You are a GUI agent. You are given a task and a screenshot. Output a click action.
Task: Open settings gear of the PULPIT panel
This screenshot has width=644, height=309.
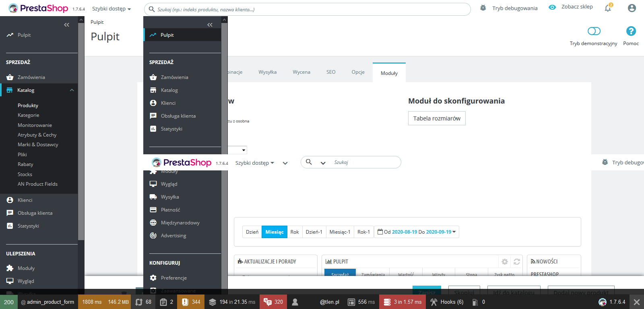pyautogui.click(x=505, y=262)
